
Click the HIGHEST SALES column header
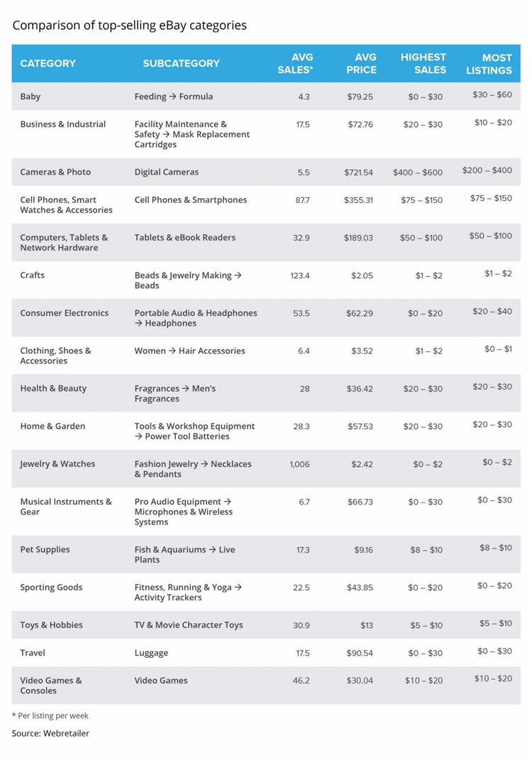point(423,64)
